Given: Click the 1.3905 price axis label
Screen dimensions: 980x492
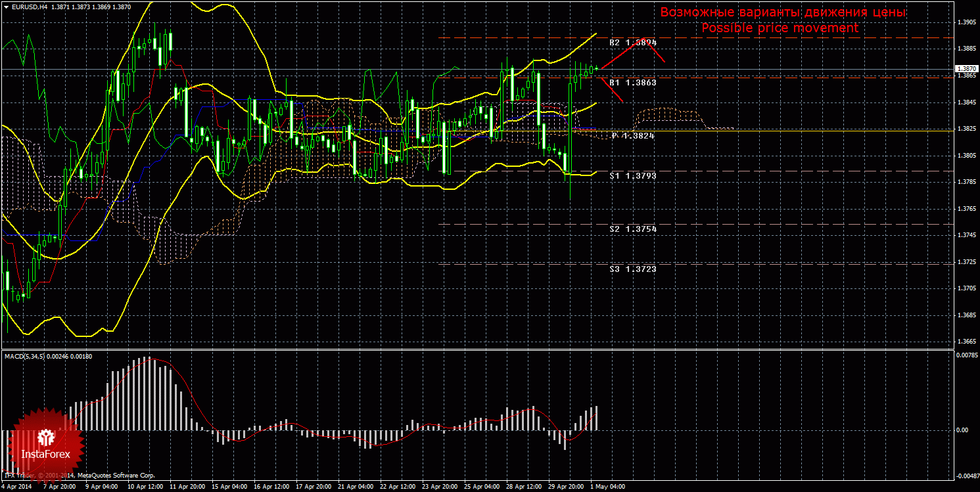Looking at the screenshot, I should tap(966, 22).
